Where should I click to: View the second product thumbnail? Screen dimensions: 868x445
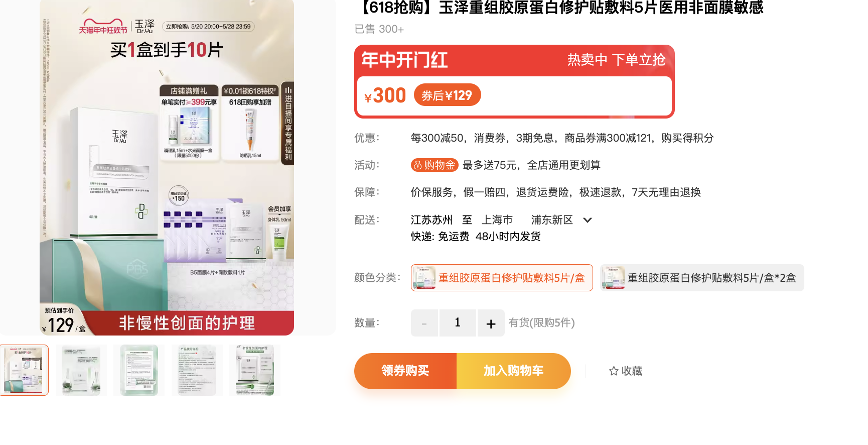pos(81,370)
